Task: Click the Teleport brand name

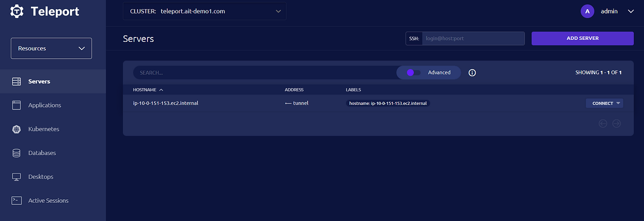Action: pos(55,11)
